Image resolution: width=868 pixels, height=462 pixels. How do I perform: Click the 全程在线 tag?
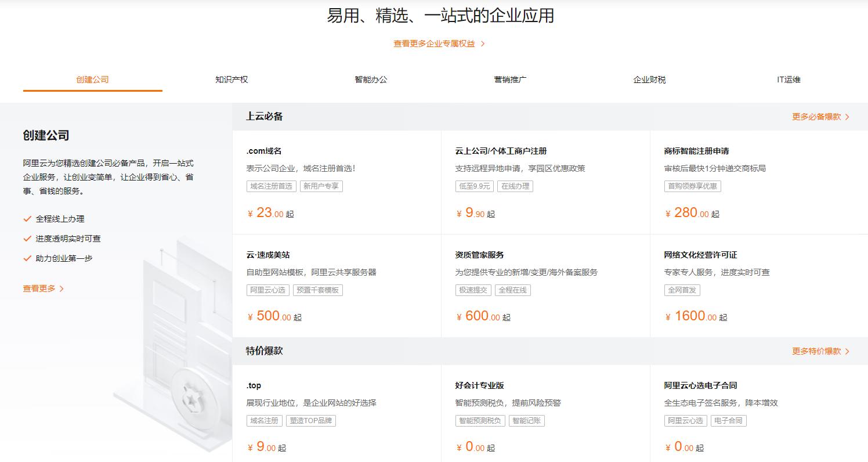point(513,290)
